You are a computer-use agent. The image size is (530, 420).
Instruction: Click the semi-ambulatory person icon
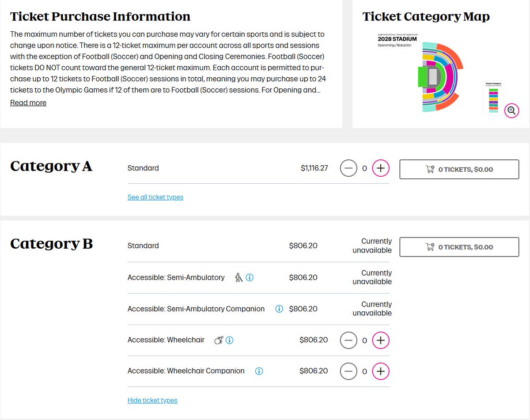pos(239,278)
